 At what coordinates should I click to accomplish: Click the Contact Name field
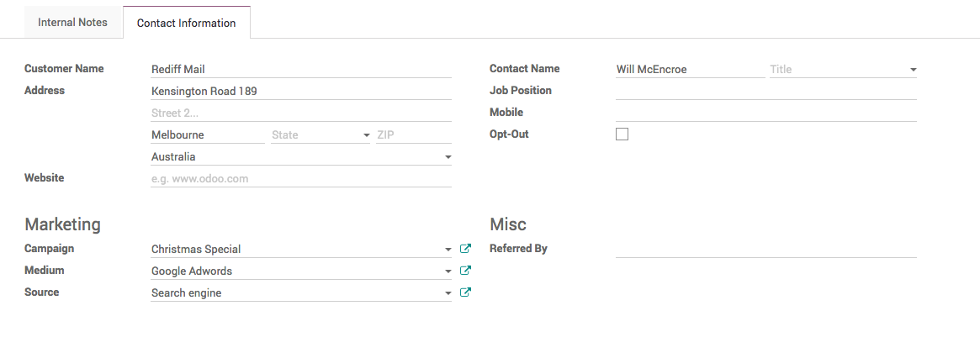click(x=690, y=69)
